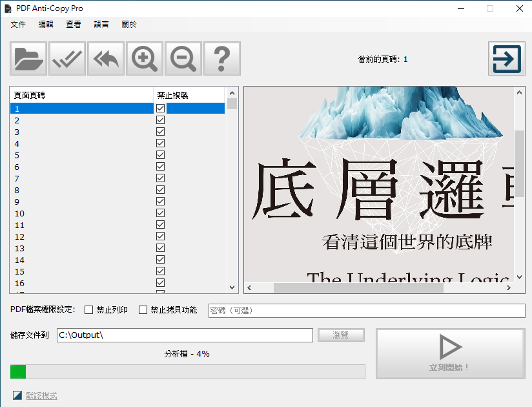Open help with the question mark icon
Image resolution: width=532 pixels, height=407 pixels.
(x=222, y=59)
